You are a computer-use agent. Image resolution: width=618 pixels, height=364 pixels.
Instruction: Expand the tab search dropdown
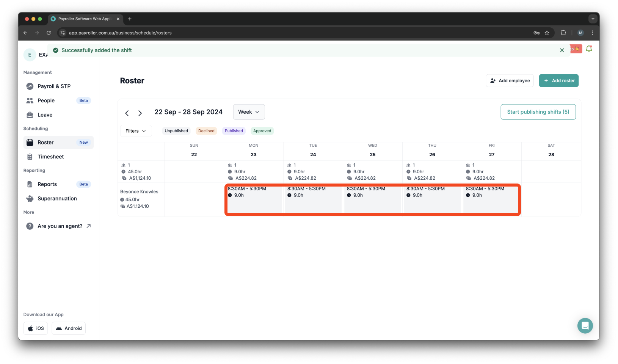593,19
